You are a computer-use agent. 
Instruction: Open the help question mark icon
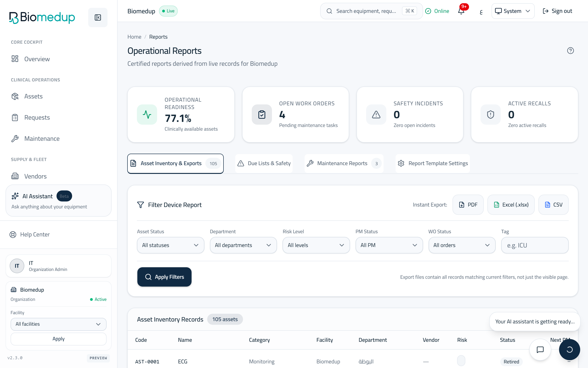(570, 51)
